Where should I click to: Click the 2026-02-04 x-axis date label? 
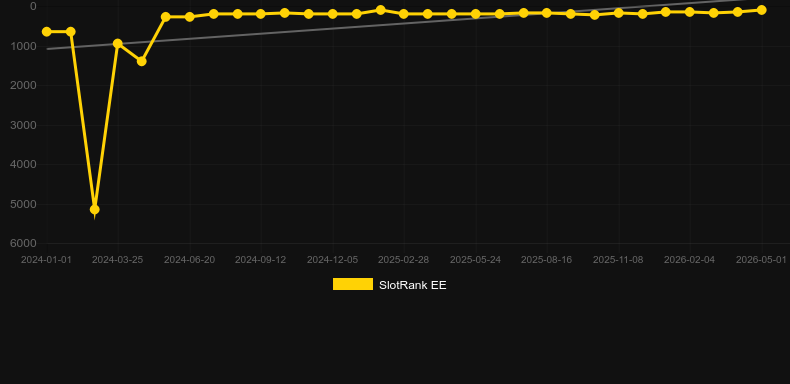pyautogui.click(x=690, y=260)
